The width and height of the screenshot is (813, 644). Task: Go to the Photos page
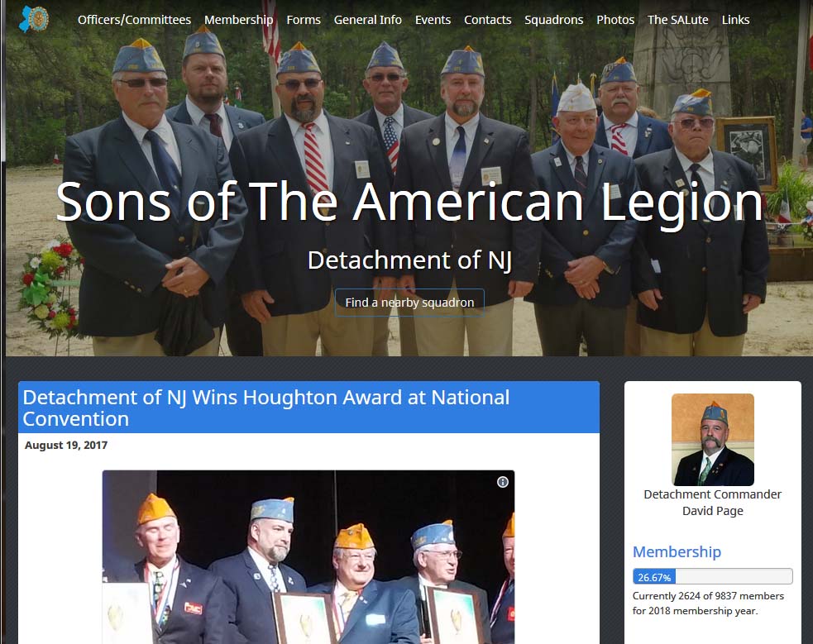click(x=615, y=20)
